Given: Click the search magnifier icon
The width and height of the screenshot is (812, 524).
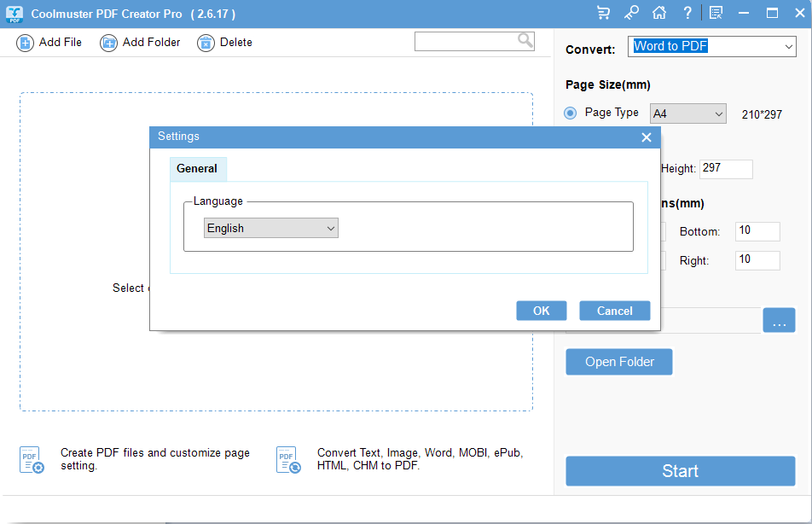Looking at the screenshot, I should (x=525, y=40).
